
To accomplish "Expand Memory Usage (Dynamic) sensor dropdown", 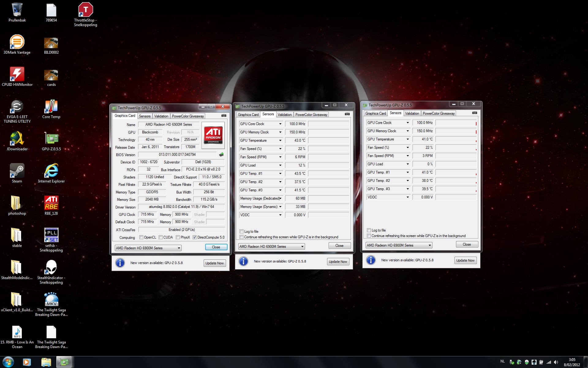I will click(280, 207).
